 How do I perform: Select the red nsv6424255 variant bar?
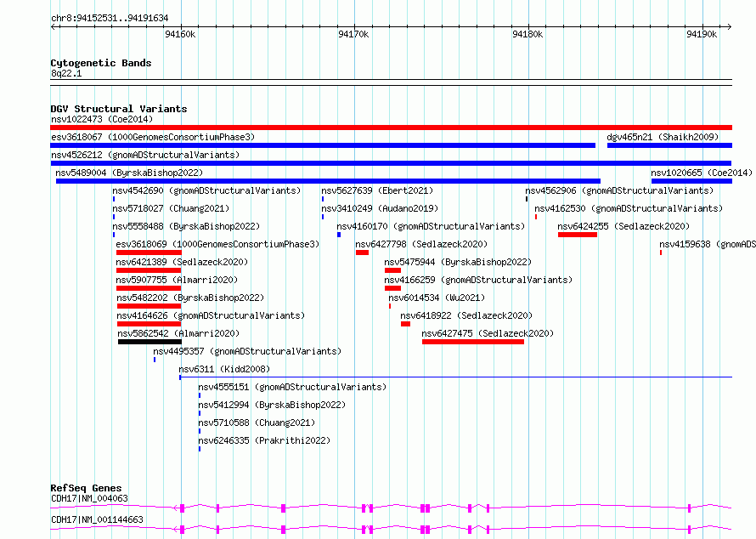(578, 235)
